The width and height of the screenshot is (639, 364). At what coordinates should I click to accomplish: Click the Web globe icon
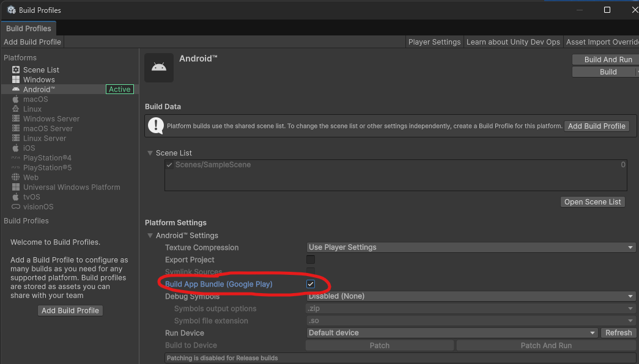[x=16, y=177]
